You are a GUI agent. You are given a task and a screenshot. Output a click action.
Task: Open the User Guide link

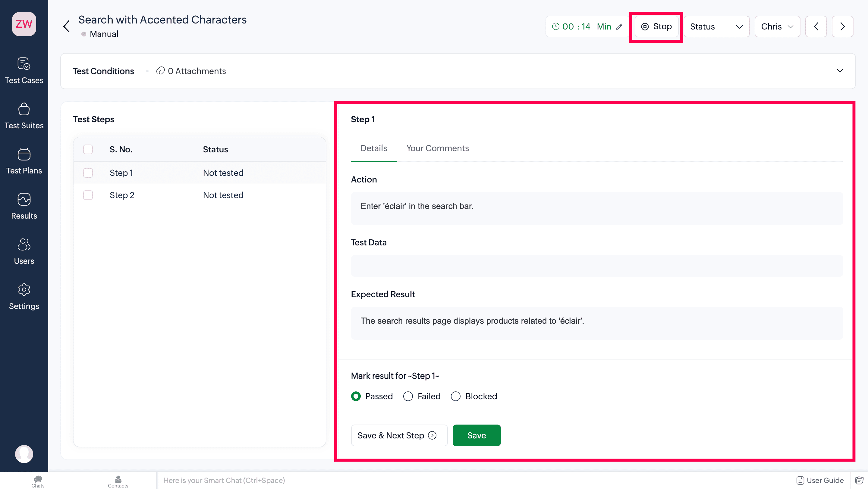click(x=820, y=480)
